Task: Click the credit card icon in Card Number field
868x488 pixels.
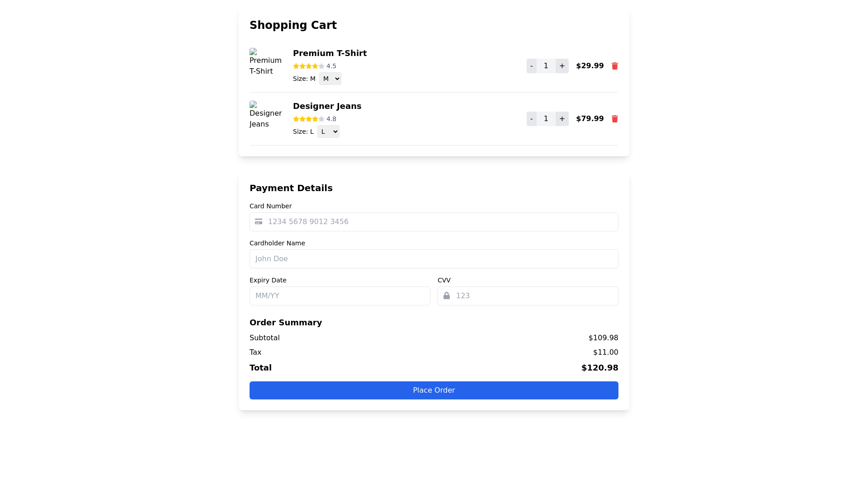Action: (259, 222)
